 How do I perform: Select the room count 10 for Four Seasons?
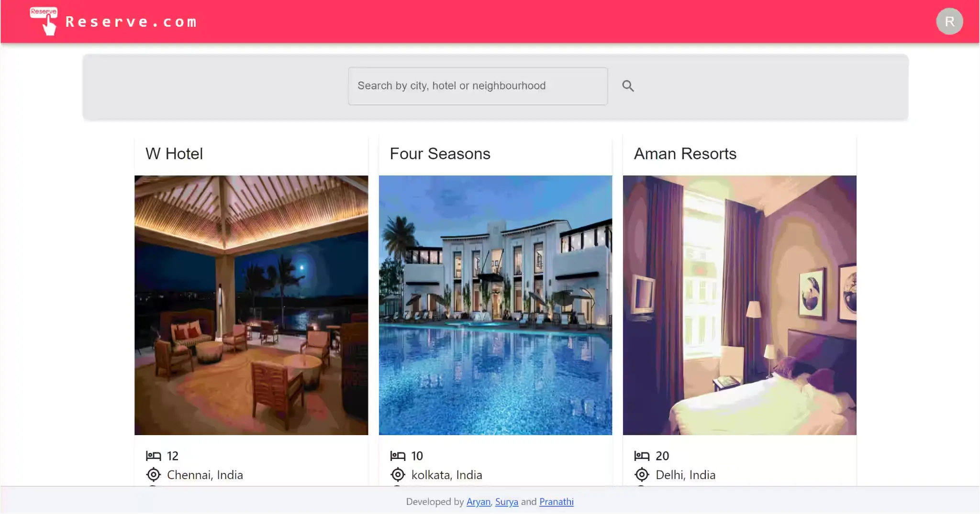pyautogui.click(x=417, y=456)
